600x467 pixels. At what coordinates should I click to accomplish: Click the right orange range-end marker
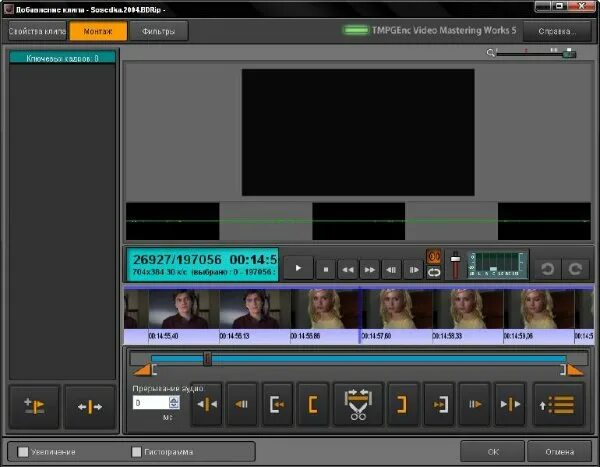point(574,370)
